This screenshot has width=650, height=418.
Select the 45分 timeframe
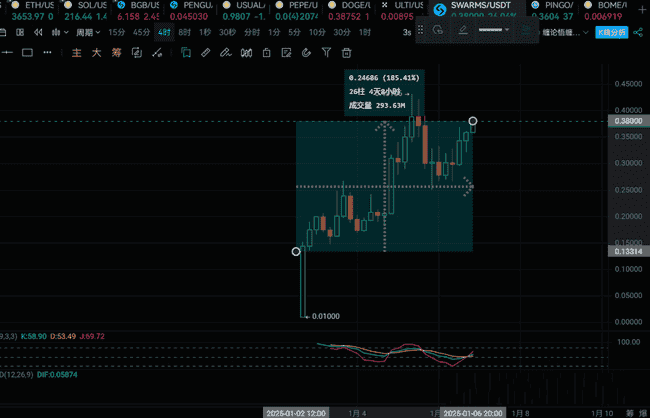(141, 32)
